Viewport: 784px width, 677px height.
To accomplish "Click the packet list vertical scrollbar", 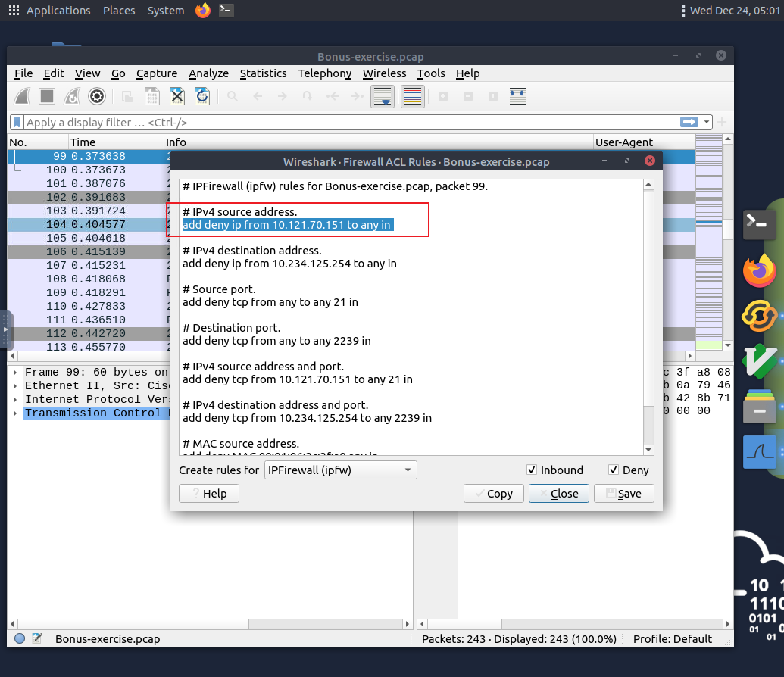I will 728,242.
